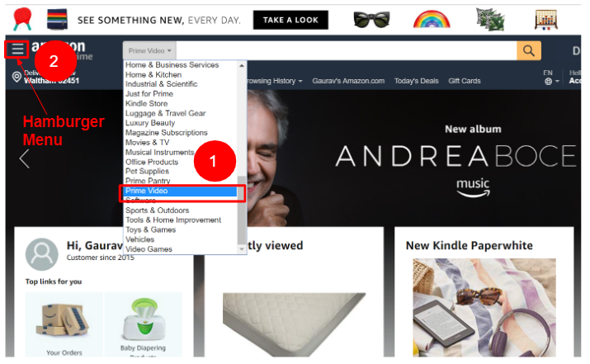Image resolution: width=590 pixels, height=364 pixels.
Task: Click the orange search magnifier button
Action: [529, 51]
